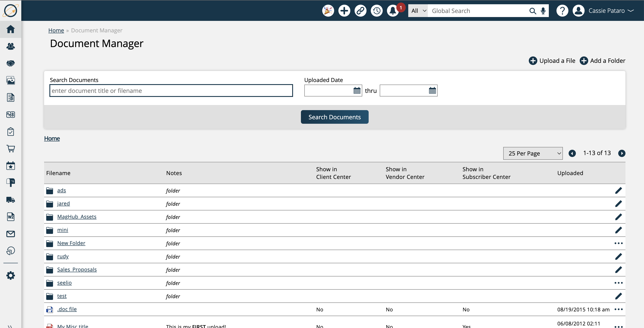
Task: Open the start date calendar picker
Action: point(357,91)
